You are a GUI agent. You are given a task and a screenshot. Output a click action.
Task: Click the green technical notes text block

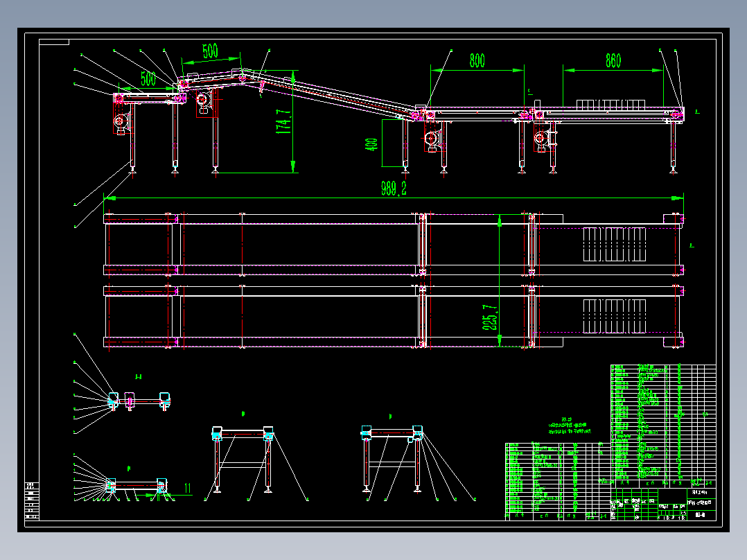[x=570, y=426]
